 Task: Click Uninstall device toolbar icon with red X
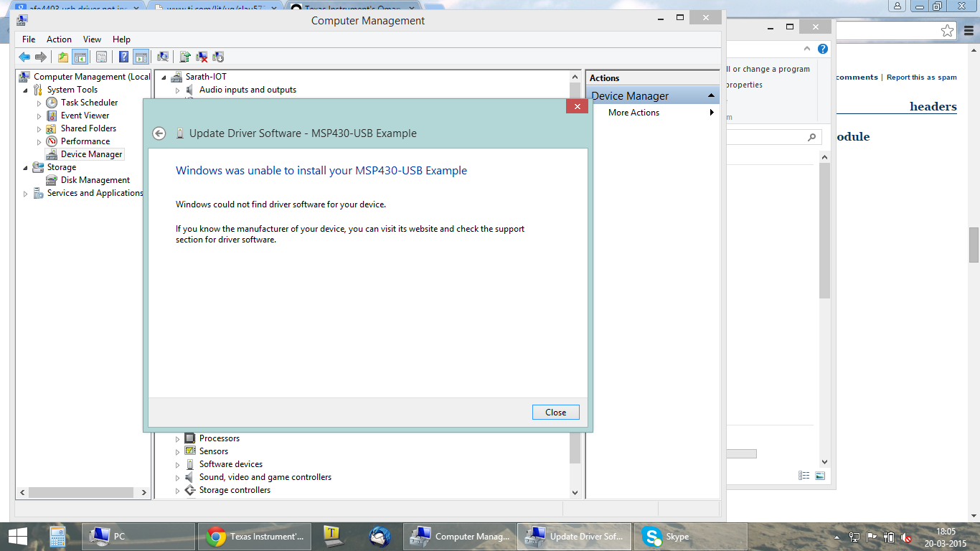202,57
